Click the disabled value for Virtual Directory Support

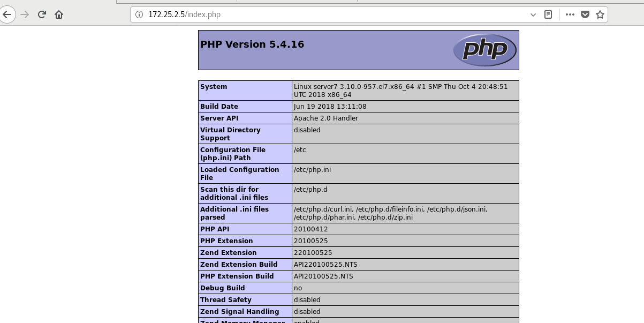coord(307,130)
